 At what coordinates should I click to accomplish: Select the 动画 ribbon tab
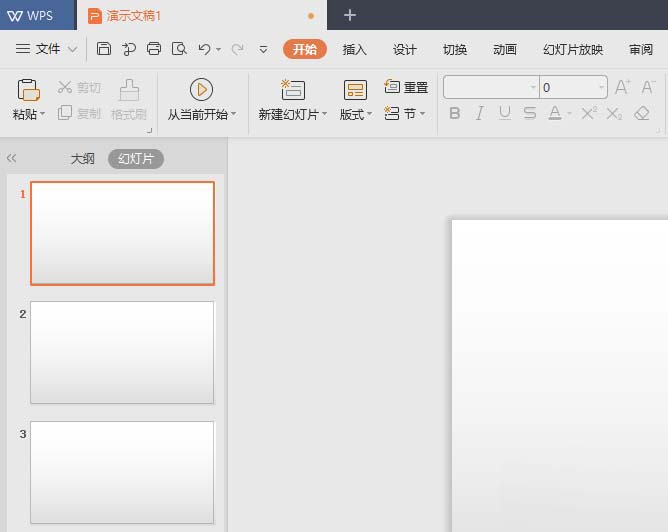pyautogui.click(x=505, y=49)
